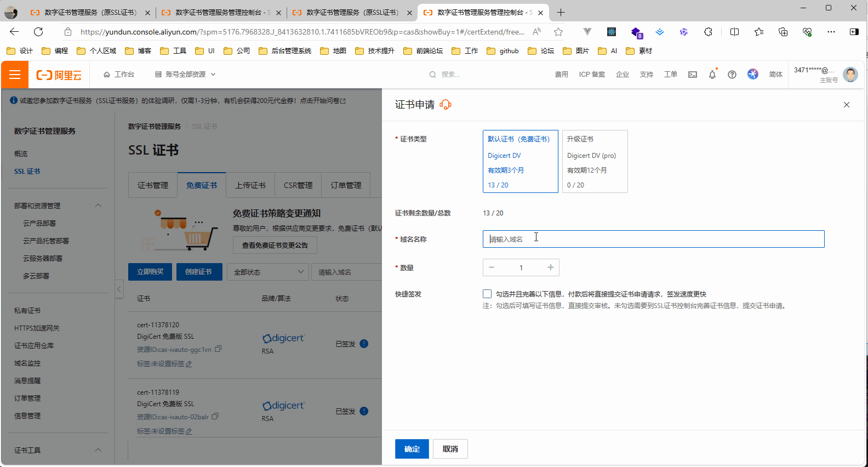This screenshot has width=868, height=467.
Task: Open the github bookmarks folder
Action: pyautogui.click(x=502, y=51)
